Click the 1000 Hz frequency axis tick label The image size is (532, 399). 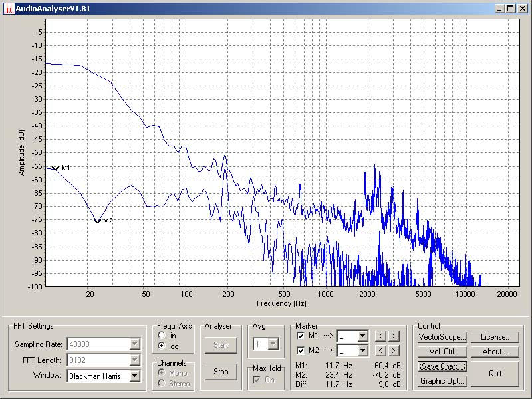pos(325,294)
